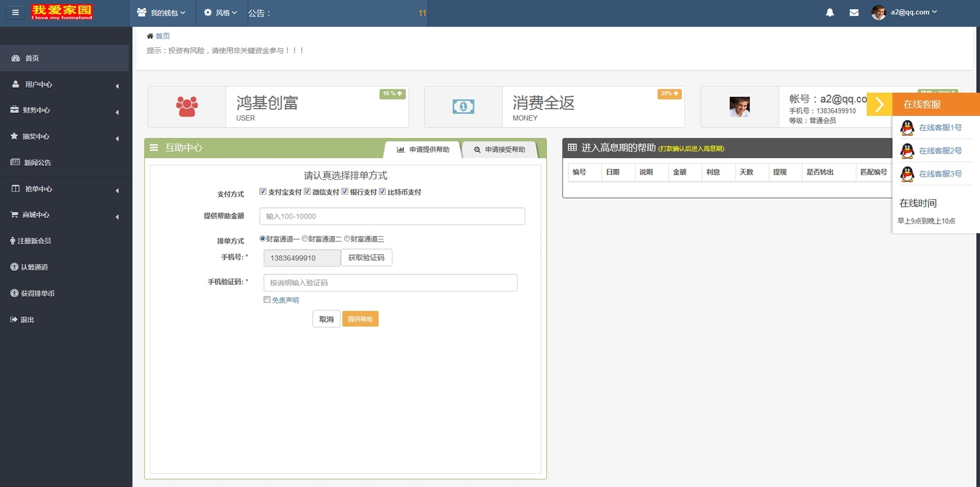Switch to the 申请接受帮助 tab
980x487 pixels.
tap(499, 150)
